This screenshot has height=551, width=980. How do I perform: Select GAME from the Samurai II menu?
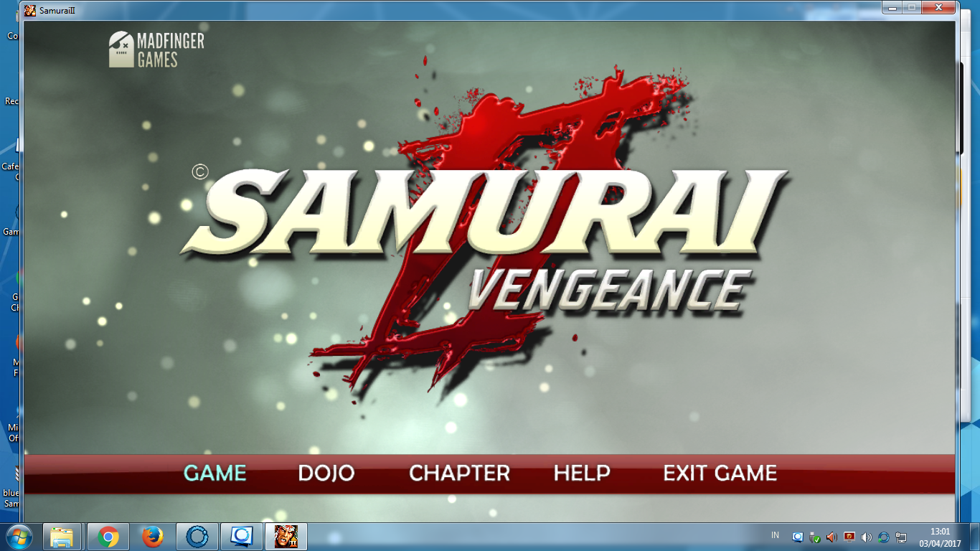[213, 474]
